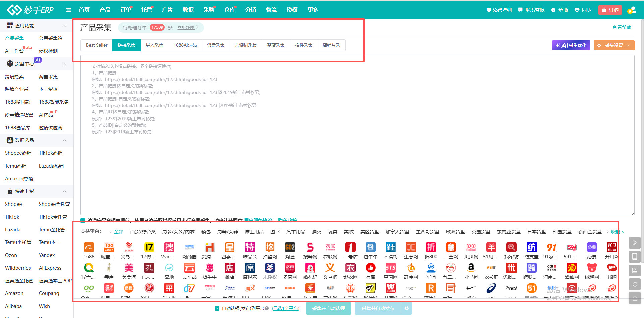Click the AI采集优化 button
644x318 pixels.
571,45
